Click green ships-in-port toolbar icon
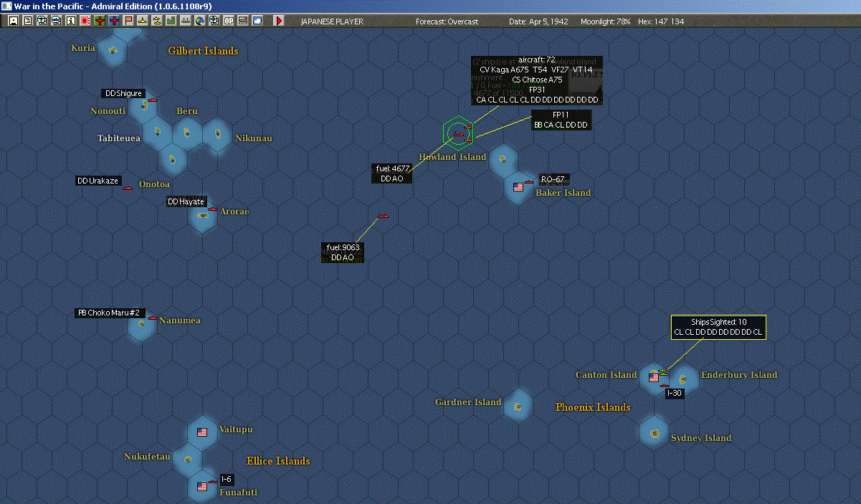The height and width of the screenshot is (504, 861). (x=186, y=21)
